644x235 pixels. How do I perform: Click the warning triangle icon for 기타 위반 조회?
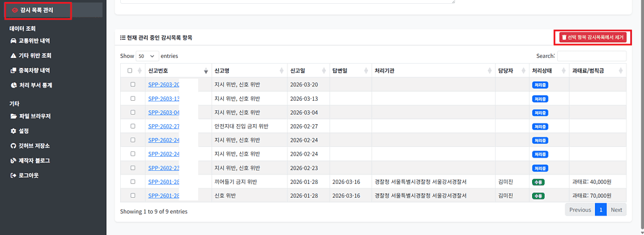(x=13, y=55)
